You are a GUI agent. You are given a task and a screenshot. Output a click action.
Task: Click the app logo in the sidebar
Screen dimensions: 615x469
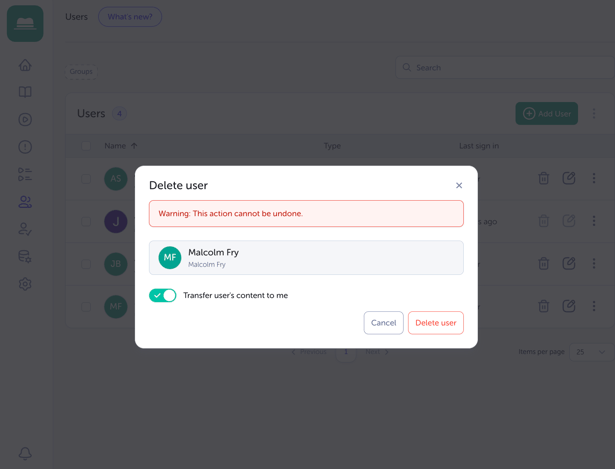pyautogui.click(x=25, y=24)
